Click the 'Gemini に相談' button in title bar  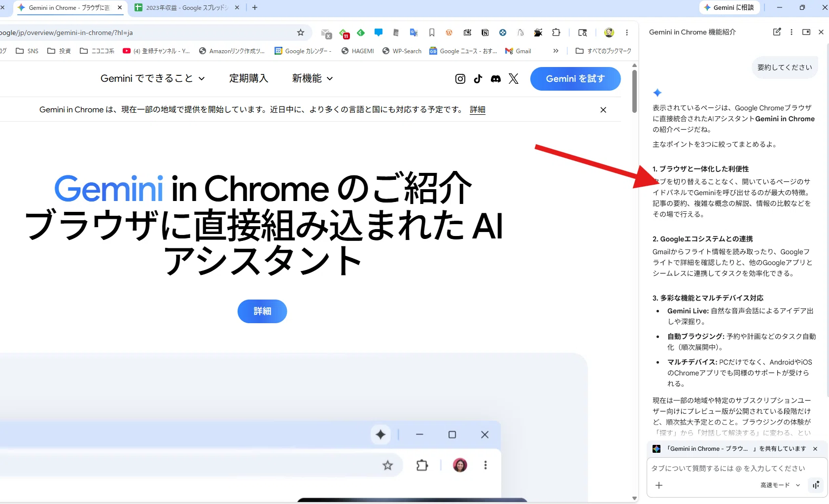[x=729, y=7]
